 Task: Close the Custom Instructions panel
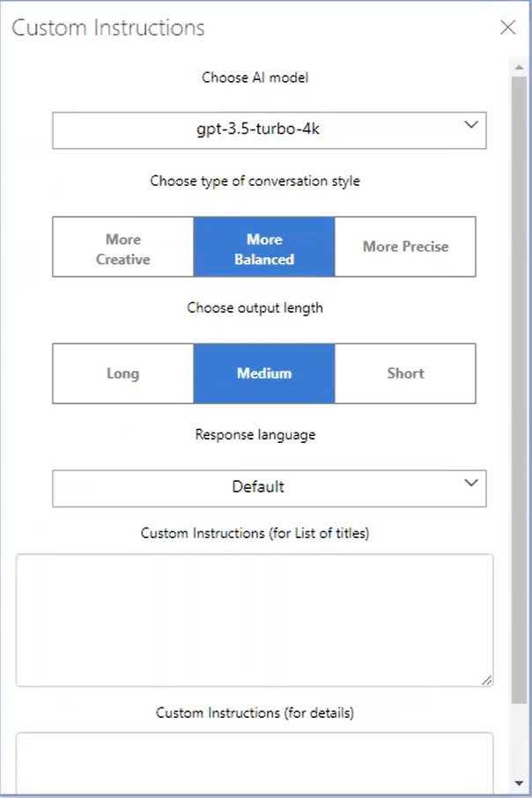507,27
